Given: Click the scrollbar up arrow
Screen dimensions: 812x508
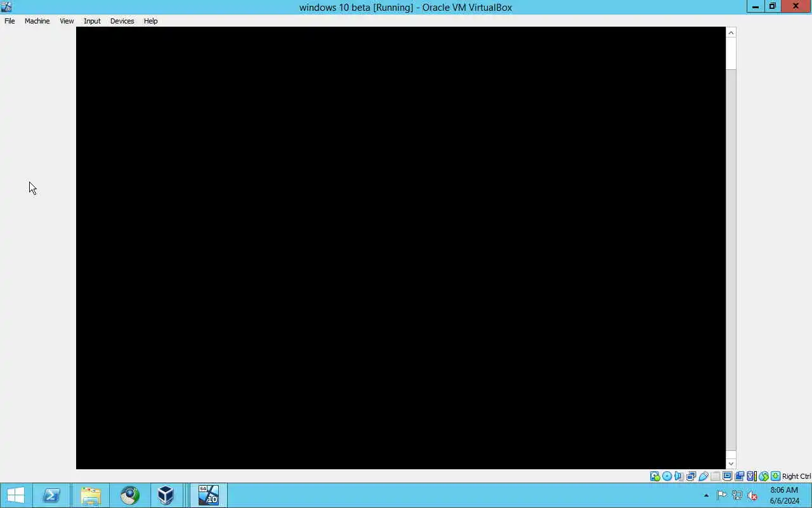Looking at the screenshot, I should pyautogui.click(x=731, y=32).
